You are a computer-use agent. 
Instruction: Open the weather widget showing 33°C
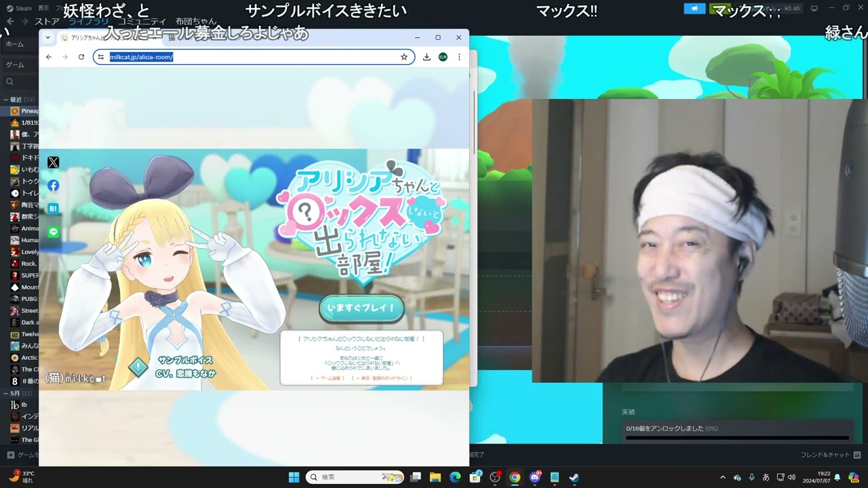click(x=22, y=476)
